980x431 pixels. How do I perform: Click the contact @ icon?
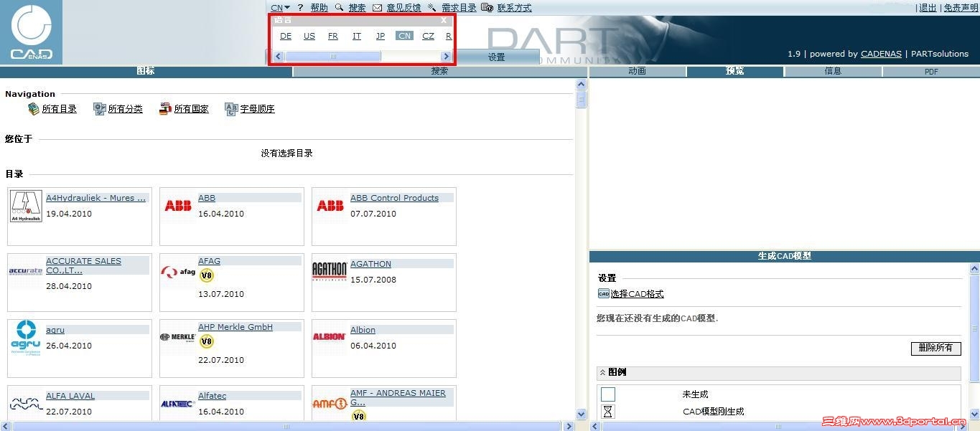pos(487,8)
